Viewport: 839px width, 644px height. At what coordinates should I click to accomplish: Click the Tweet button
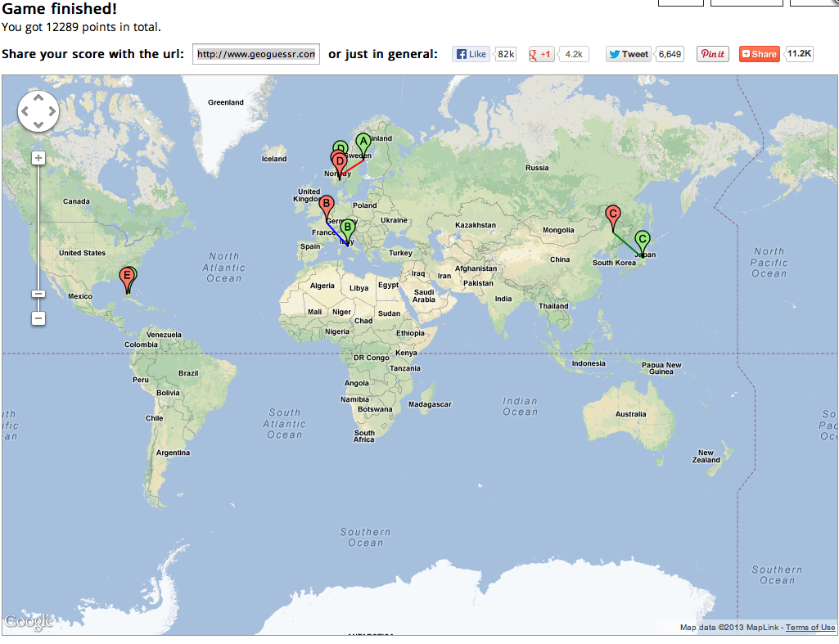point(628,54)
